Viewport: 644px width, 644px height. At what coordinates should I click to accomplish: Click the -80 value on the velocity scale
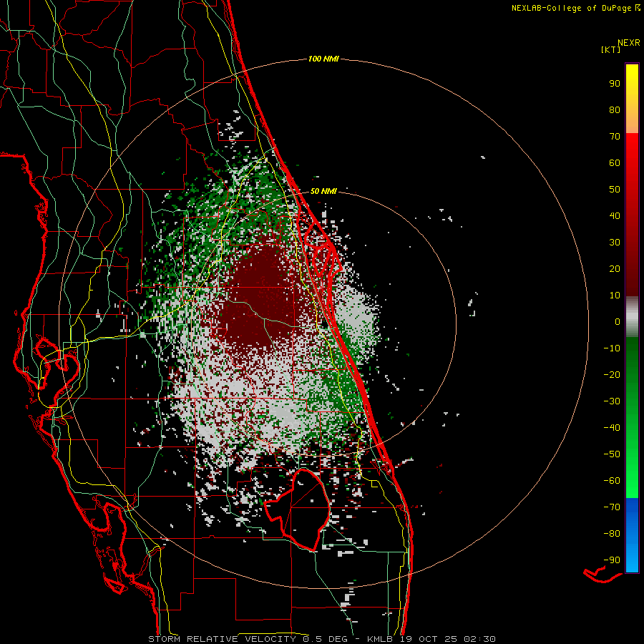pyautogui.click(x=612, y=534)
